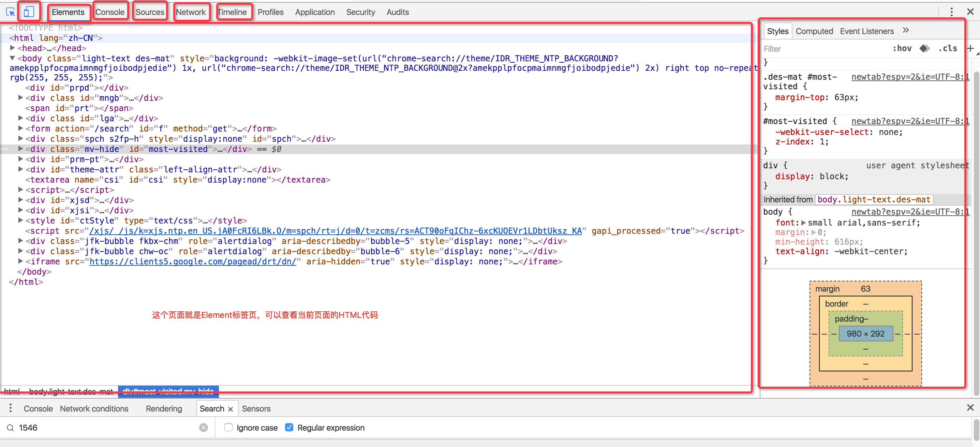The width and height of the screenshot is (980, 447).
Task: Expand the head element node
Action: [x=12, y=48]
